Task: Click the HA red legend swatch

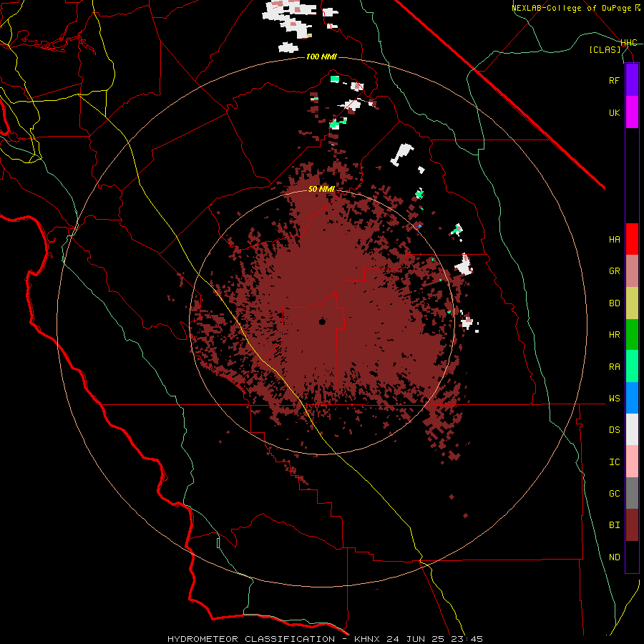Action: click(632, 239)
